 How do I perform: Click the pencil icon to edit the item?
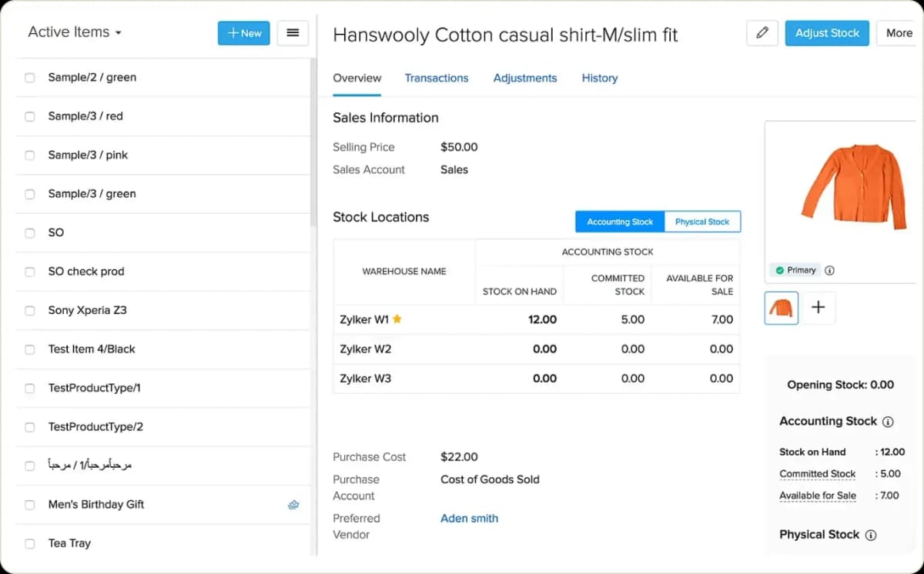pos(762,33)
